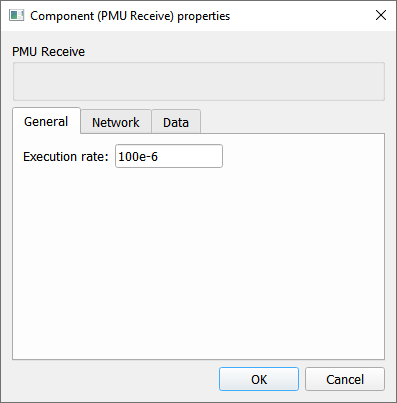Focus the field containing 100e-6

[169, 156]
